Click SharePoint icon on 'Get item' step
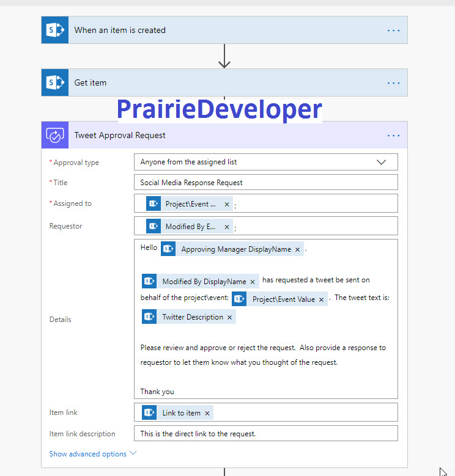The height and width of the screenshot is (476, 455). tap(55, 82)
